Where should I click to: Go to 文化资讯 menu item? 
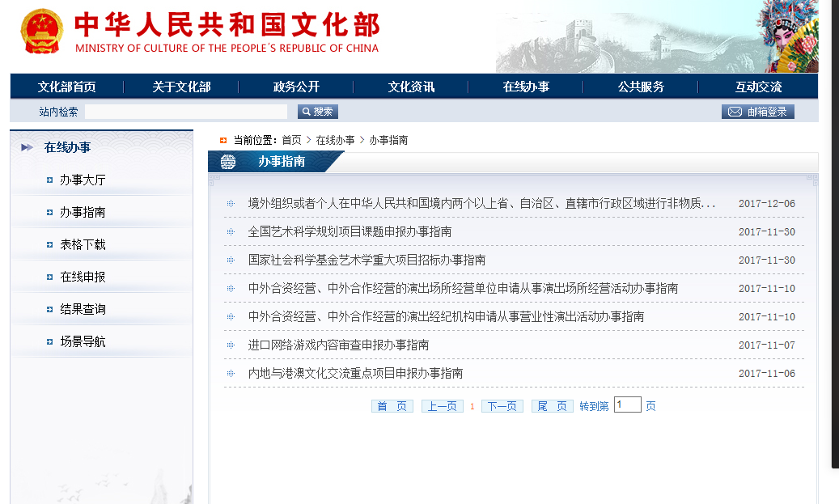(411, 87)
